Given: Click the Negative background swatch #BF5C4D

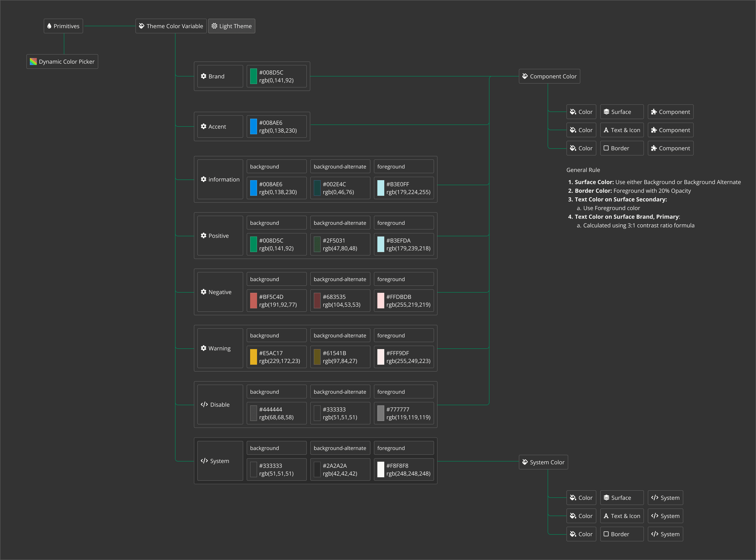Looking at the screenshot, I should [253, 301].
